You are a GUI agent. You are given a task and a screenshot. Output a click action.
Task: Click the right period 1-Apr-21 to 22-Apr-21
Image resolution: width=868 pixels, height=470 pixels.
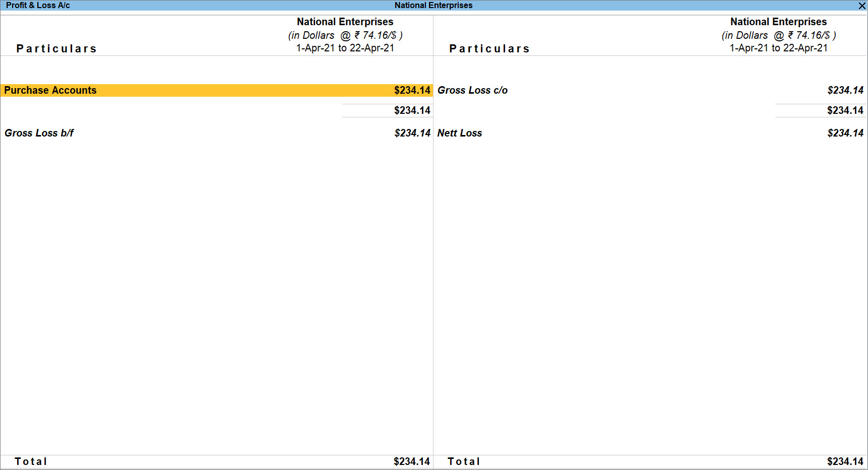(778, 48)
